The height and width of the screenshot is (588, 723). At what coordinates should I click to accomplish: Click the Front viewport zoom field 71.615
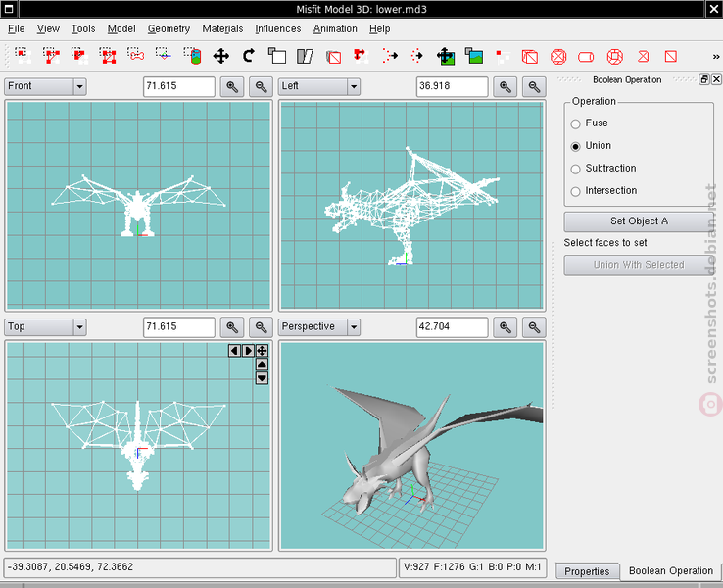(x=179, y=86)
